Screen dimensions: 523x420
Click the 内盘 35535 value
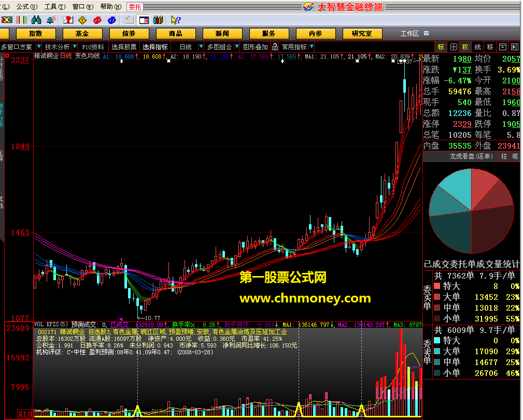[x=460, y=146]
